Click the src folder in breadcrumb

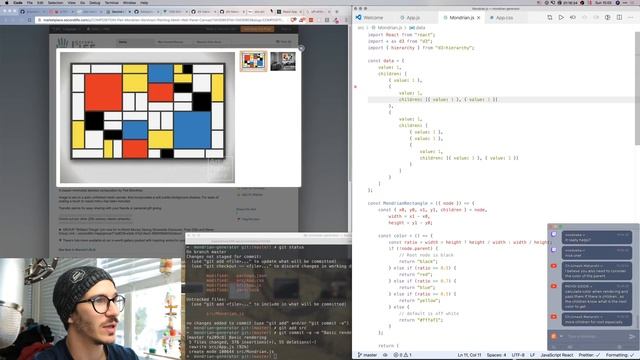(x=361, y=28)
